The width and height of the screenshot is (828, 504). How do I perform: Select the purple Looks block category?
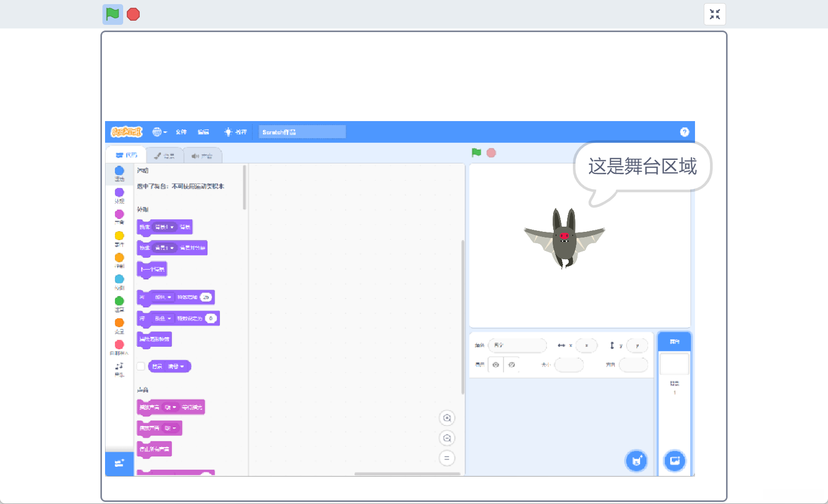pyautogui.click(x=120, y=196)
